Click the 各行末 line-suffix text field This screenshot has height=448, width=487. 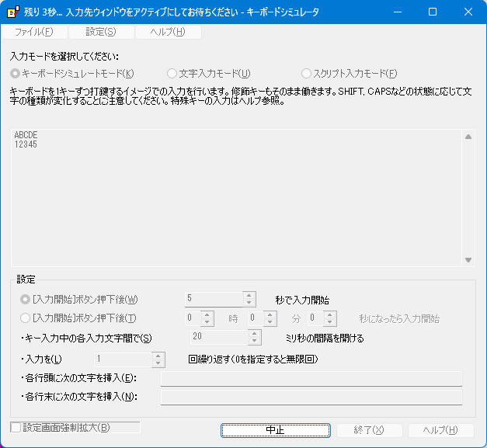click(x=311, y=398)
